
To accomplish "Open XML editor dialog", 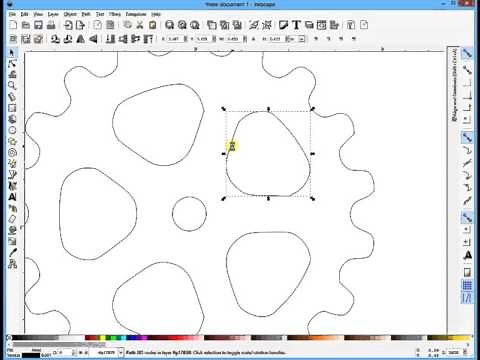I will [x=322, y=25].
